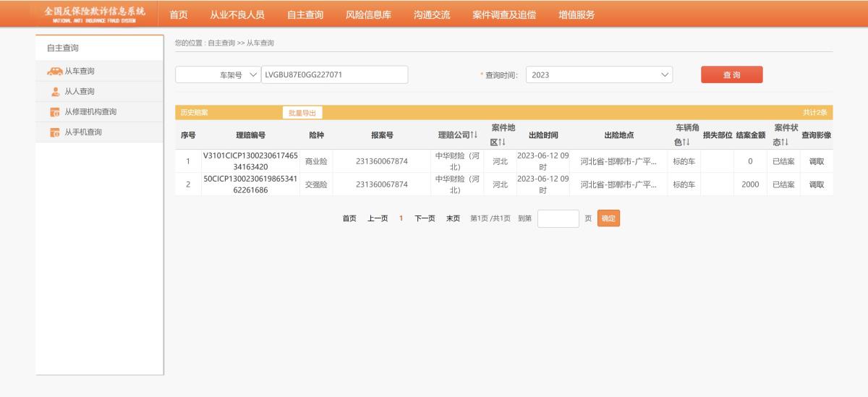Viewport: 868px width, 397px height.
Task: Click 末页 in pagination
Action: pyautogui.click(x=453, y=218)
